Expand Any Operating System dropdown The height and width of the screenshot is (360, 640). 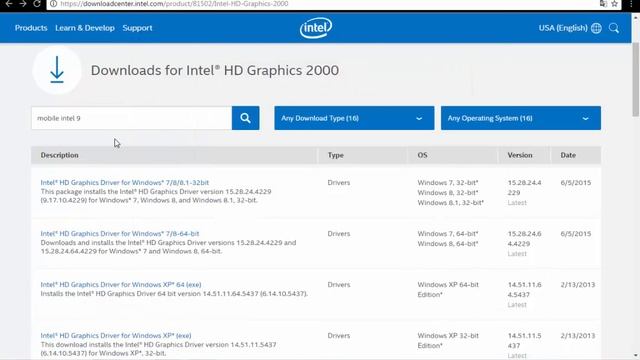520,118
